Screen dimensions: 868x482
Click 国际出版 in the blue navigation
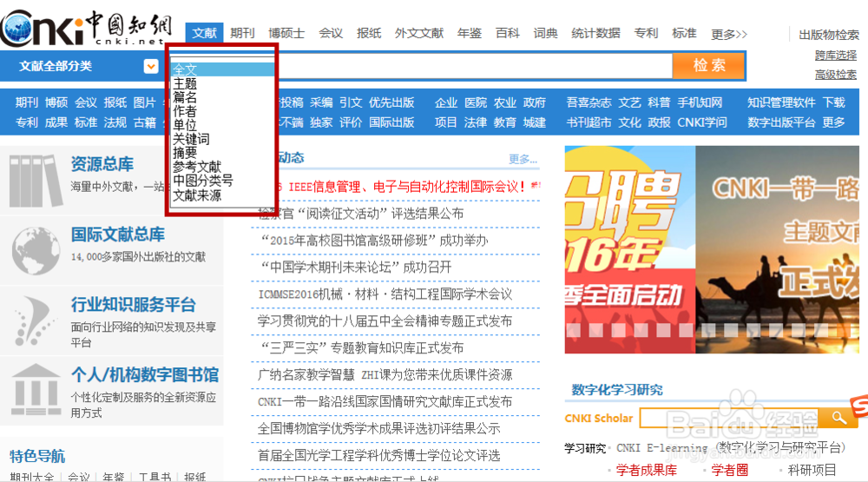pos(391,122)
